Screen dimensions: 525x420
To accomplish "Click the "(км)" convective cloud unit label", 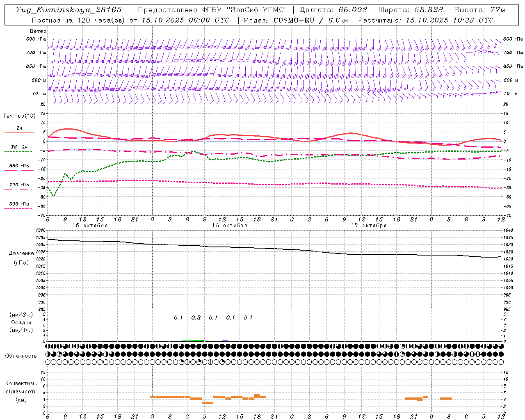I will point(21,399).
